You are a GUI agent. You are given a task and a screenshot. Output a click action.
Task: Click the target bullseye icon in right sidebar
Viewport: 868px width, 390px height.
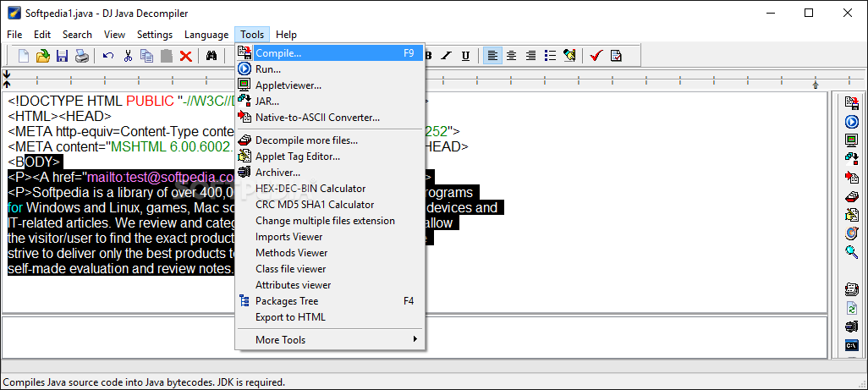click(x=851, y=233)
